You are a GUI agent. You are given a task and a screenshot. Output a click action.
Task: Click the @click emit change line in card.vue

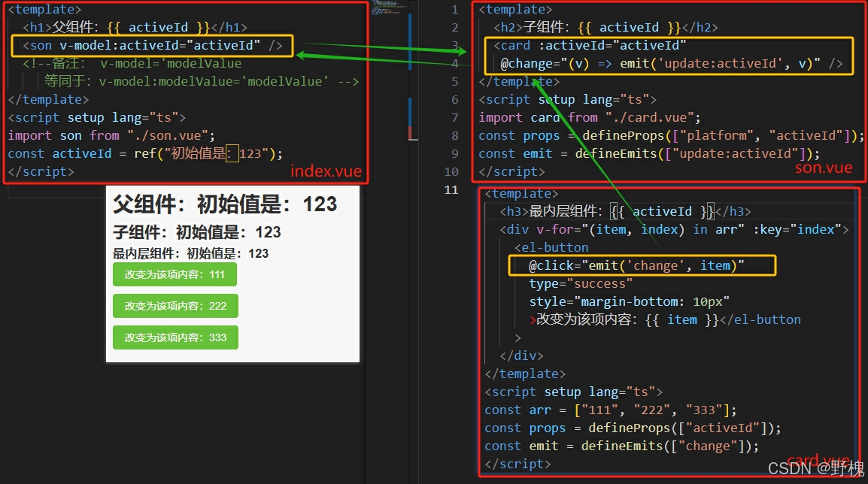point(636,265)
